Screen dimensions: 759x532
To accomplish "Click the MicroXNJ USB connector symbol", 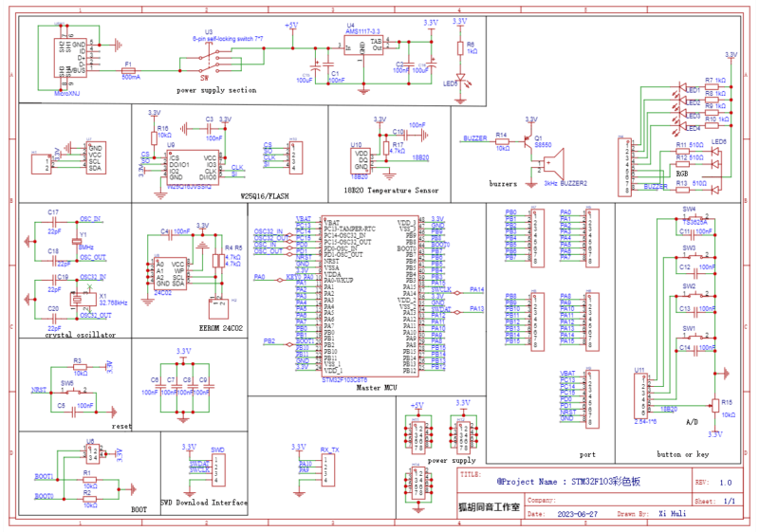I will click(x=70, y=58).
